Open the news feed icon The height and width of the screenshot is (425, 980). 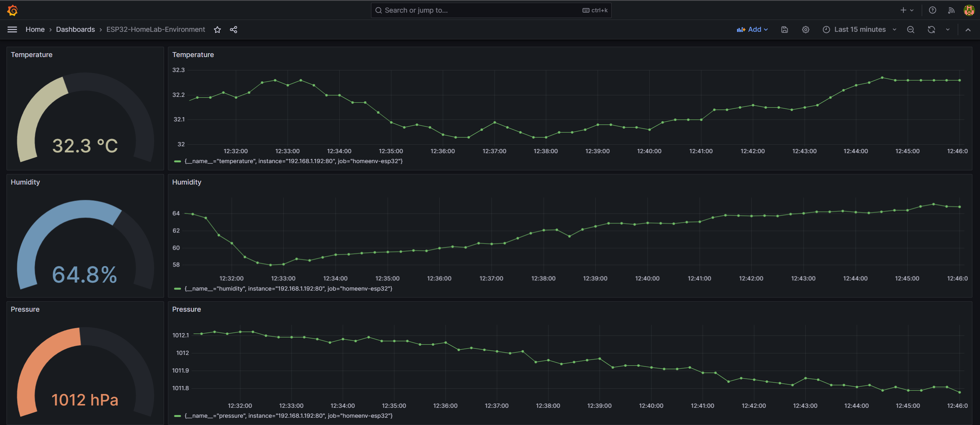pos(951,10)
